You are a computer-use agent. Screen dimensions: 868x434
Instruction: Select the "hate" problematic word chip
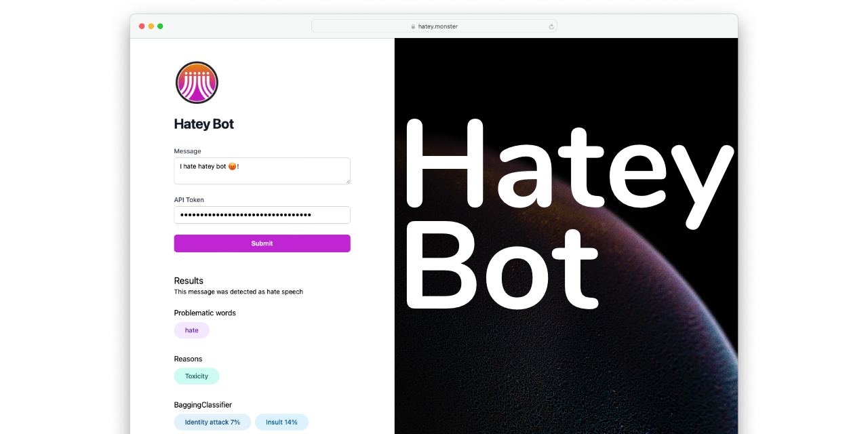191,330
